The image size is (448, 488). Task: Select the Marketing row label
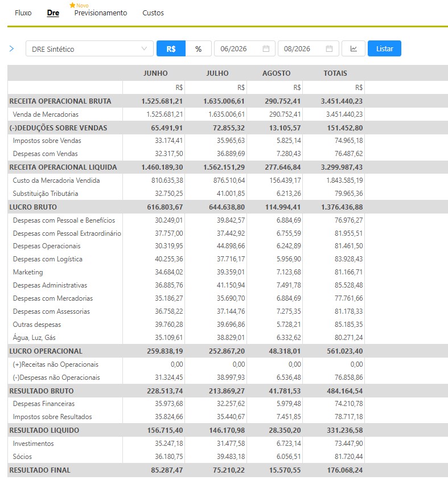28,272
